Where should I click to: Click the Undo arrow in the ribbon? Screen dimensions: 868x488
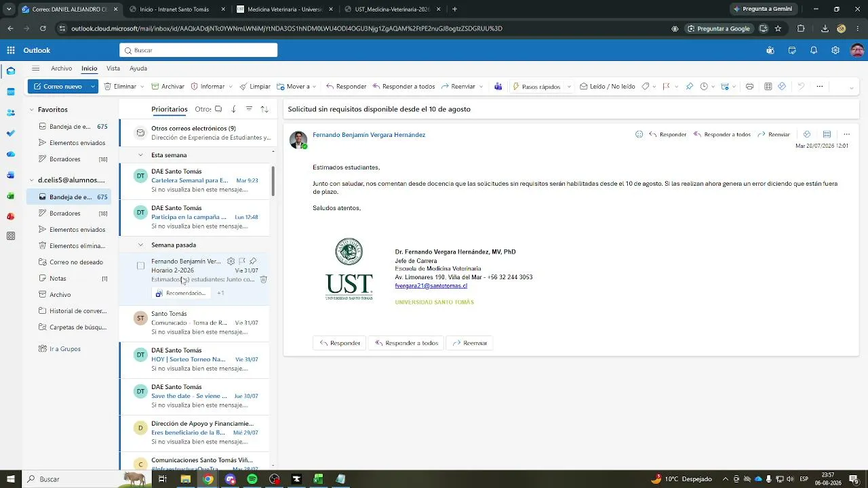801,87
